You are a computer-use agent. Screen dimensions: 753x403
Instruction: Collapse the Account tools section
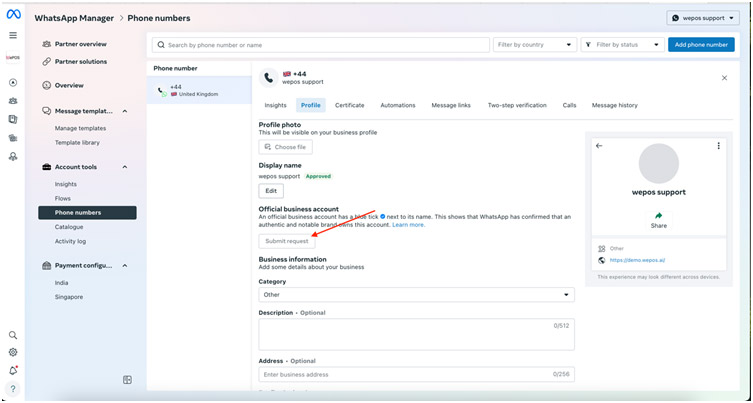tap(125, 167)
